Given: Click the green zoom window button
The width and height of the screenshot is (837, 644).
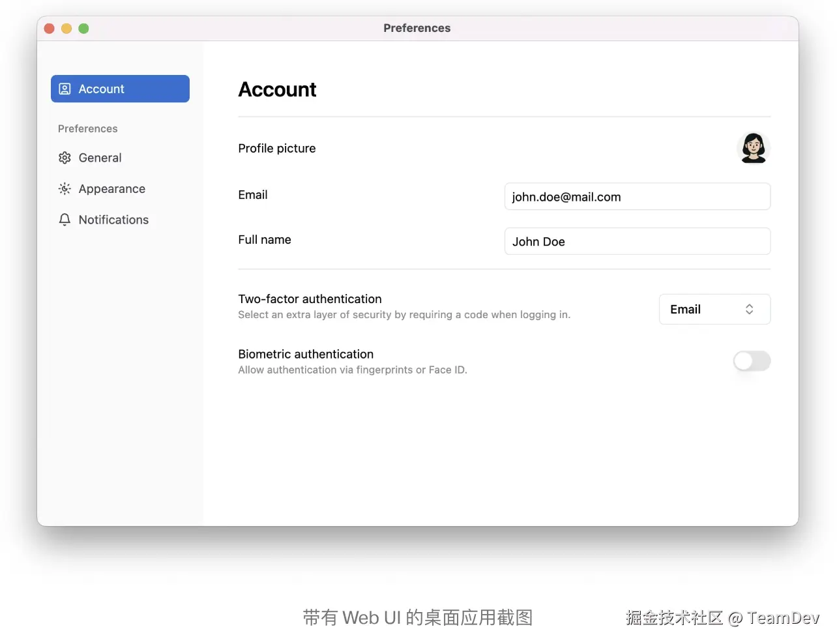Looking at the screenshot, I should [x=83, y=28].
